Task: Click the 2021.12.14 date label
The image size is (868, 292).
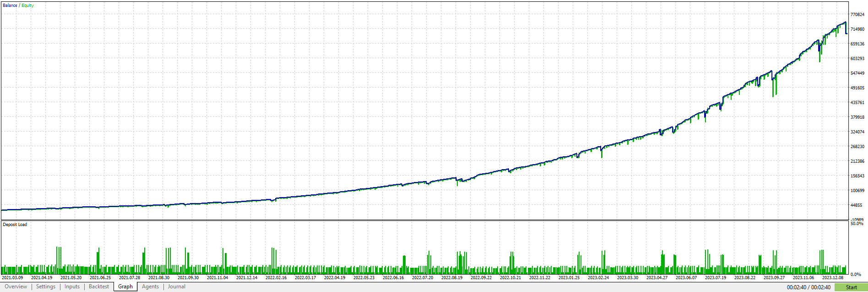Action: pyautogui.click(x=247, y=277)
